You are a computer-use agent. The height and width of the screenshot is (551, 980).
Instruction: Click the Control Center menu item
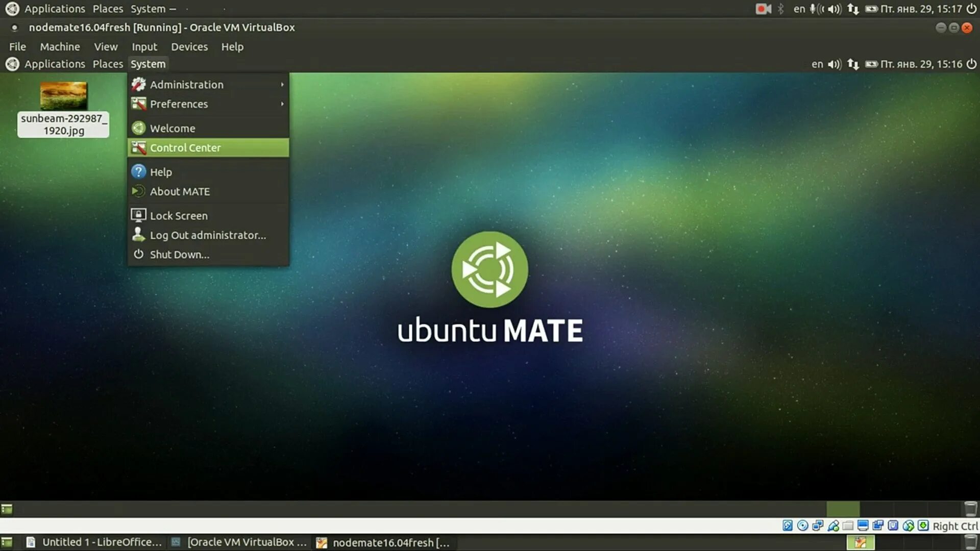pyautogui.click(x=185, y=147)
